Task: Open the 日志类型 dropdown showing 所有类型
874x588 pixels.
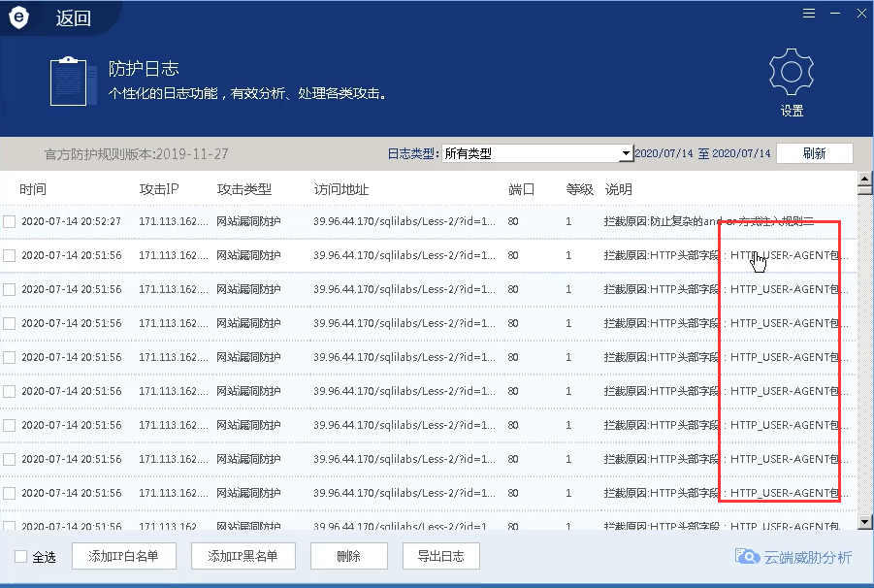Action: 538,153
